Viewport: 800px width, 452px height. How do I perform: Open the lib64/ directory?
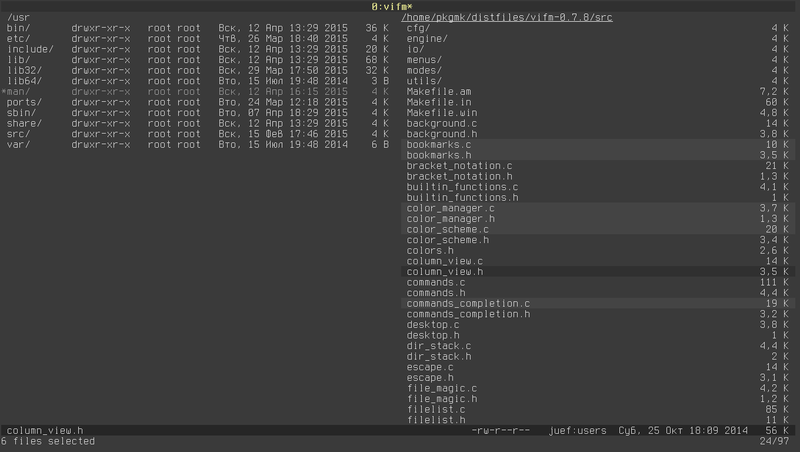[x=197, y=81]
